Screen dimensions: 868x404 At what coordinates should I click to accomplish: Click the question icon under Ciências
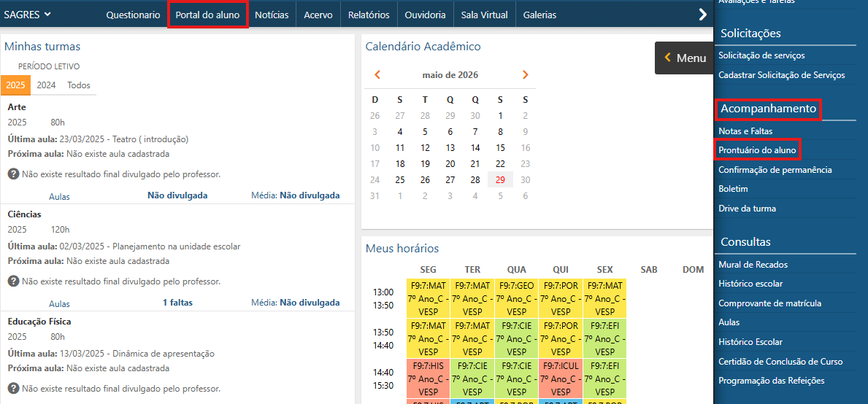coord(14,281)
